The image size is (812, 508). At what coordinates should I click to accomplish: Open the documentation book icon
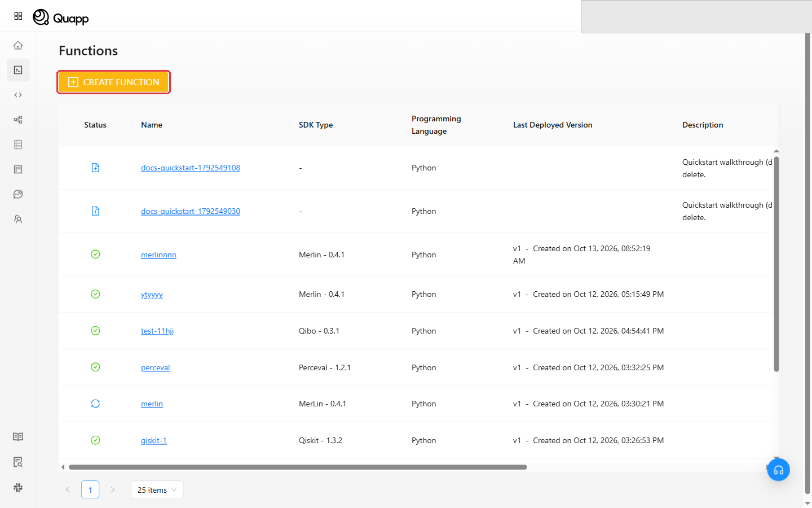pos(18,437)
